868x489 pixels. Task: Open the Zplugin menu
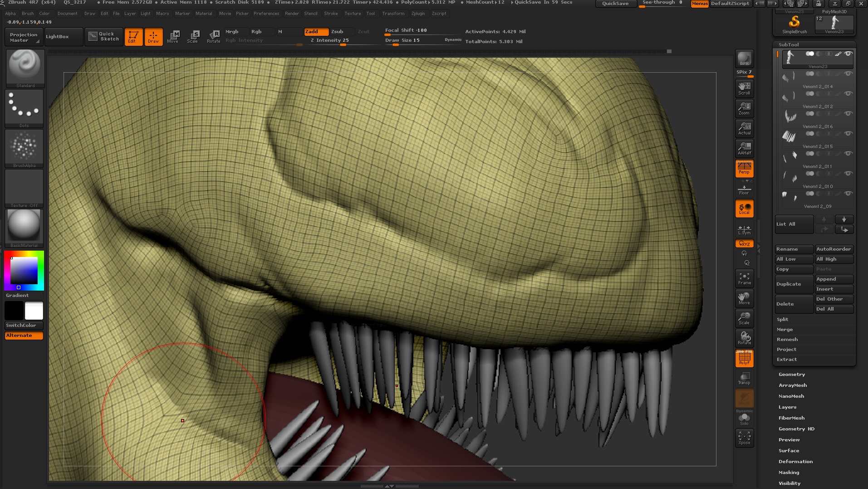(x=418, y=14)
